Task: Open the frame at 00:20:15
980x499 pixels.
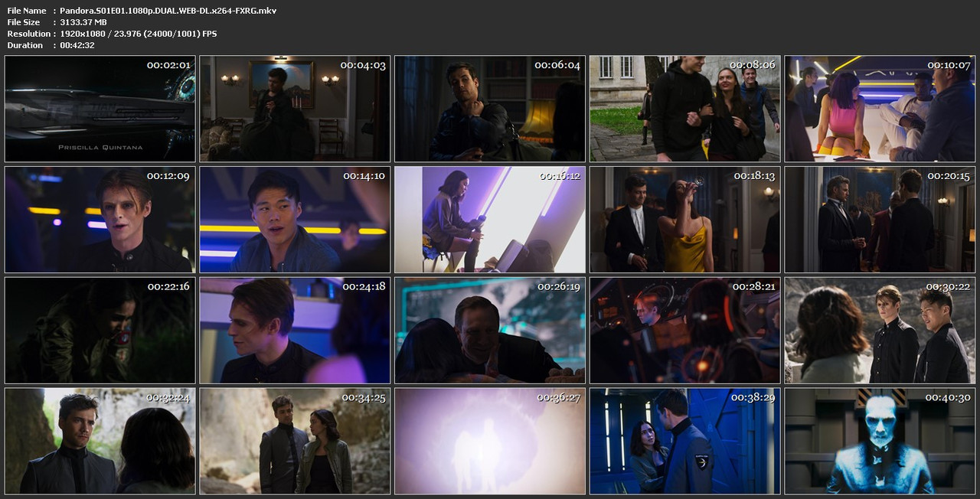Action: coord(880,220)
